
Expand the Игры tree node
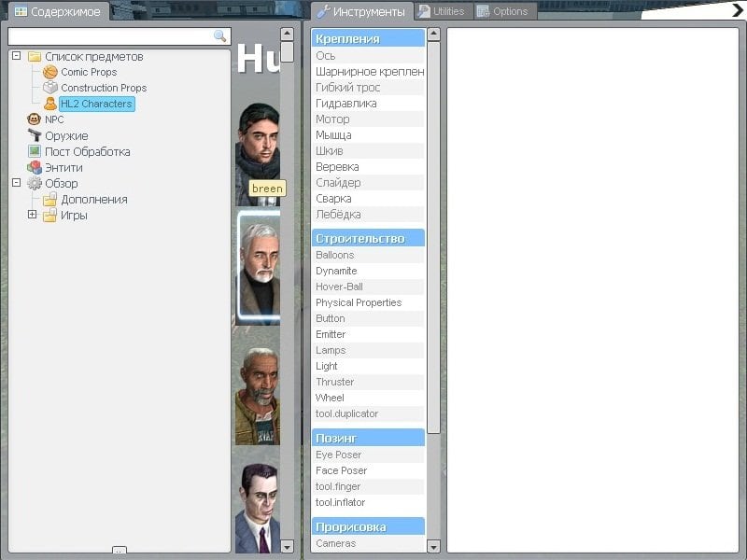(32, 215)
